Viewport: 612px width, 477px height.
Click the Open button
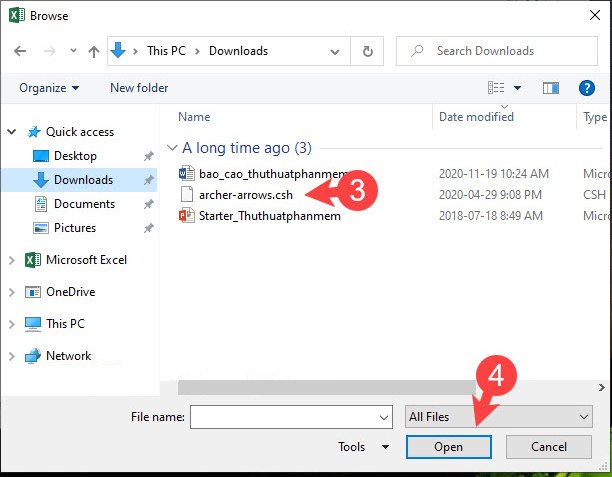[448, 447]
